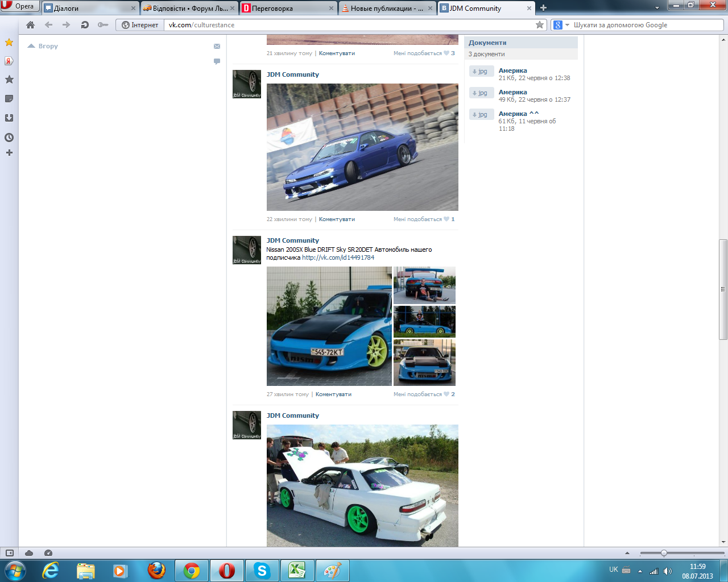
Task: Click Коментувати under the 21 хвилину post
Action: point(337,53)
